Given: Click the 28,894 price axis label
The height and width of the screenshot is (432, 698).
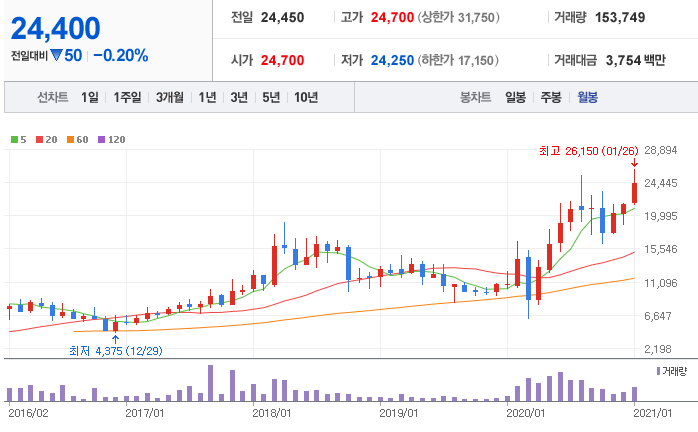Looking at the screenshot, I should point(661,150).
